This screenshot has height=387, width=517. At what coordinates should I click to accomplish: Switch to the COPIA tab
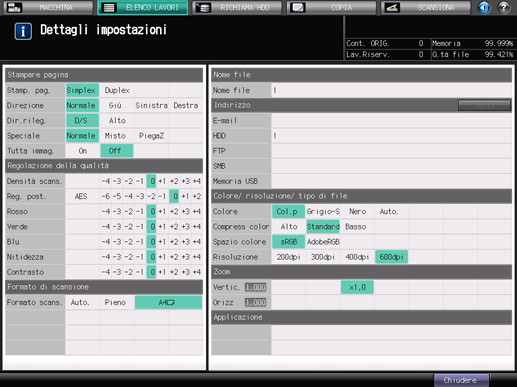331,7
